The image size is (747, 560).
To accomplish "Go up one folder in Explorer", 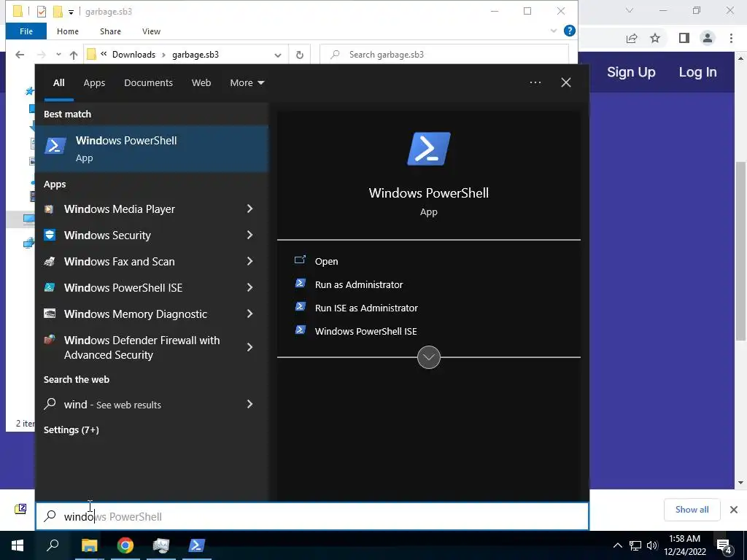I will pyautogui.click(x=74, y=55).
